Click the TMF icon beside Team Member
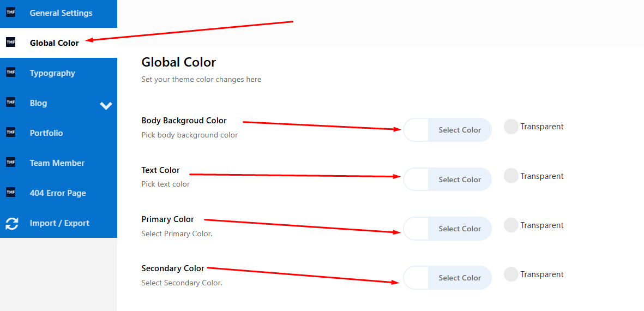 pos(11,162)
